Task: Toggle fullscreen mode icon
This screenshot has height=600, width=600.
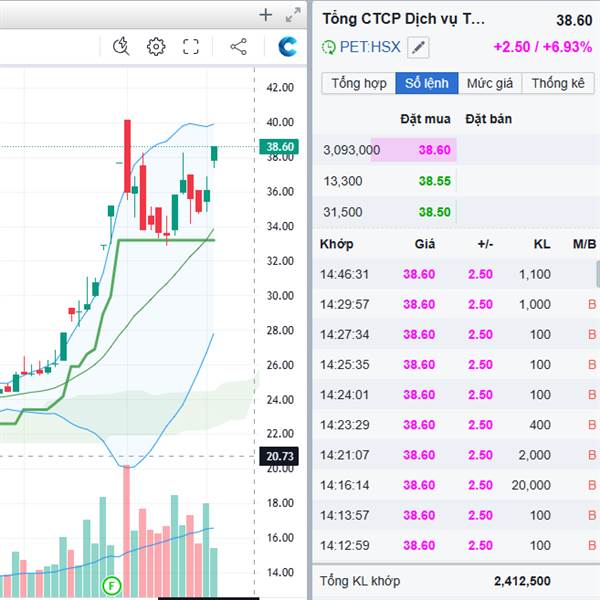Action: point(191,47)
